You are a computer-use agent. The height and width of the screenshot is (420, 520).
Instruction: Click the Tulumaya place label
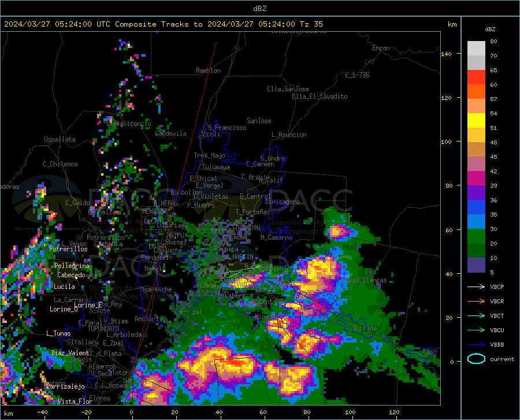coord(216,167)
